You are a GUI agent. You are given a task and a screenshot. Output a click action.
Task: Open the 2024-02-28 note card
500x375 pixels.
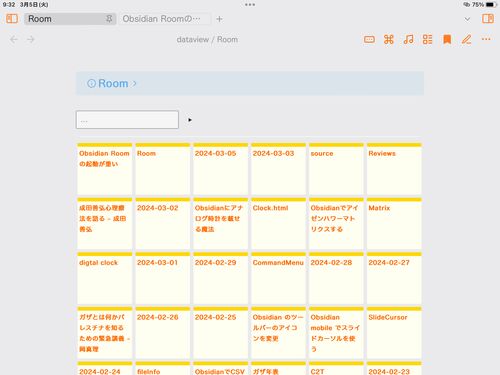(336, 278)
